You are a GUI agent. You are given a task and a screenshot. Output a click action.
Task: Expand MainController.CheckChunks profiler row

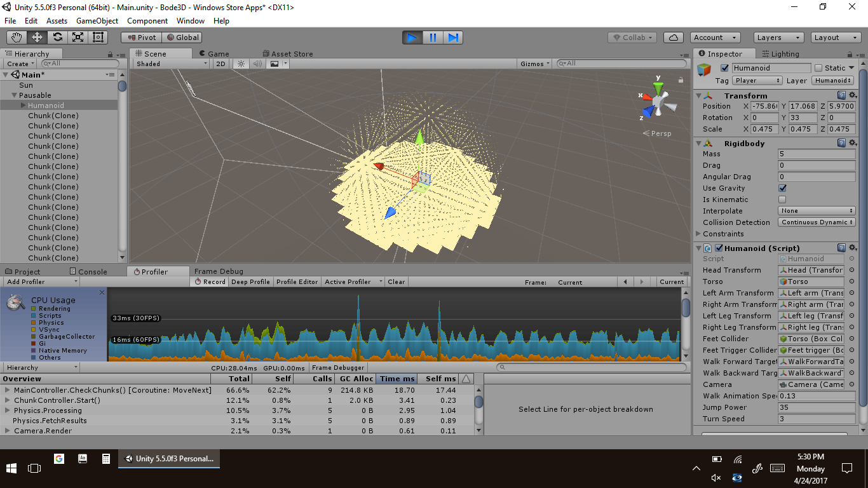pos(8,390)
